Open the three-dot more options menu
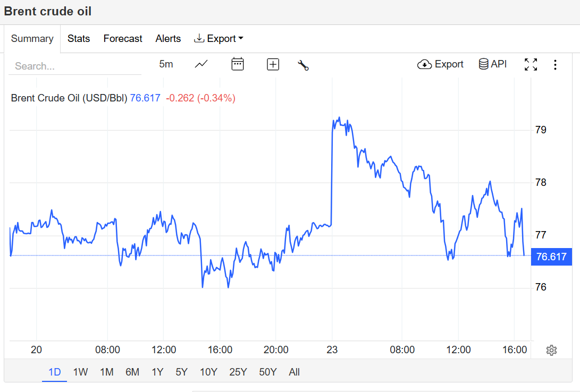Screen dimensions: 580x392 pyautogui.click(x=555, y=65)
